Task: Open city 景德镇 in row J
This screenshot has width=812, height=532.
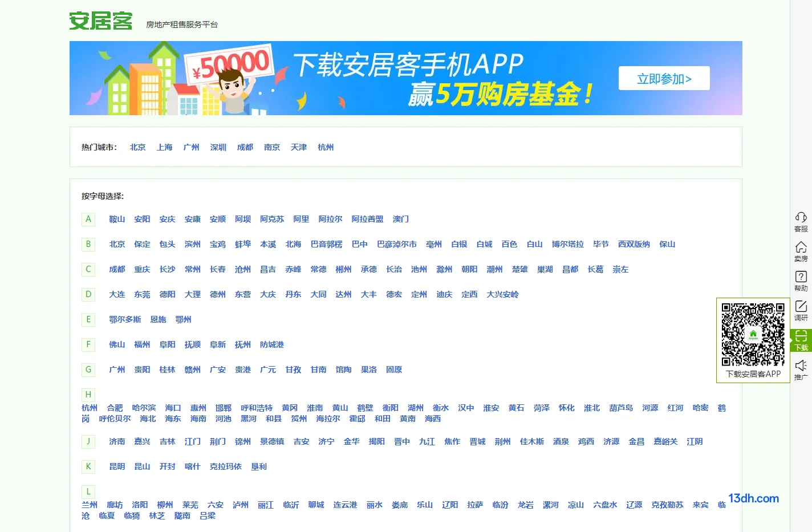Action: click(x=271, y=441)
